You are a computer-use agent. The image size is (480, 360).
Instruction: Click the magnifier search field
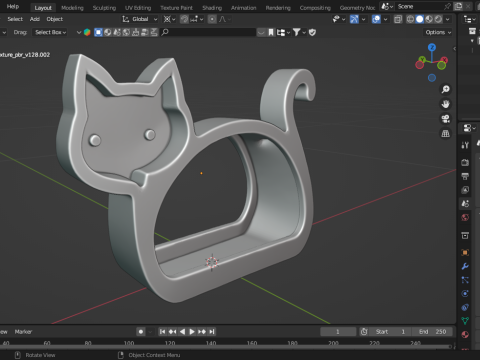pos(208,32)
